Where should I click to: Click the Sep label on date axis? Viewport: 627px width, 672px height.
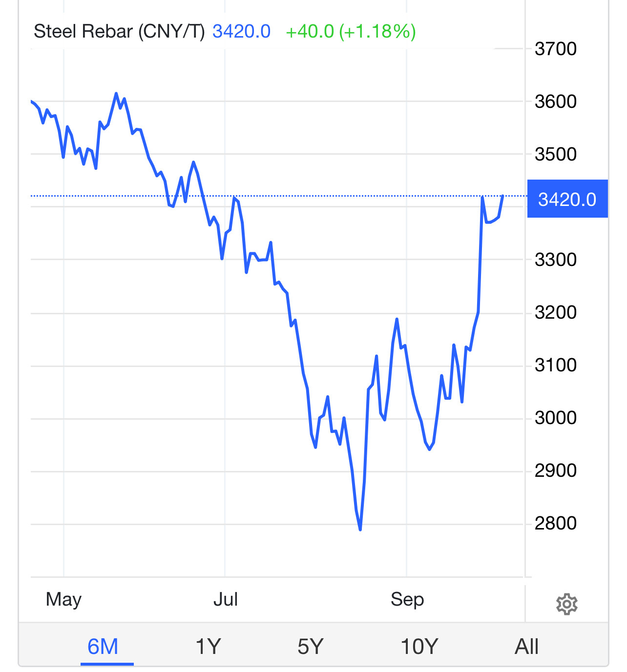[x=407, y=599]
